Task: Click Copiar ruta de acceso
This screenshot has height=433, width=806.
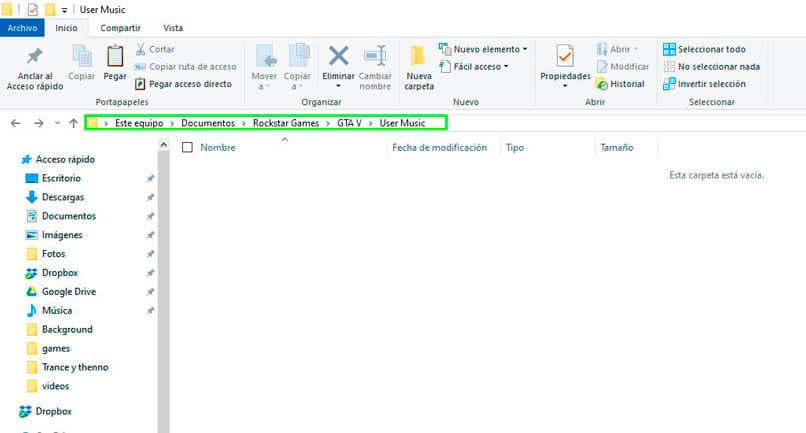Action: point(186,66)
